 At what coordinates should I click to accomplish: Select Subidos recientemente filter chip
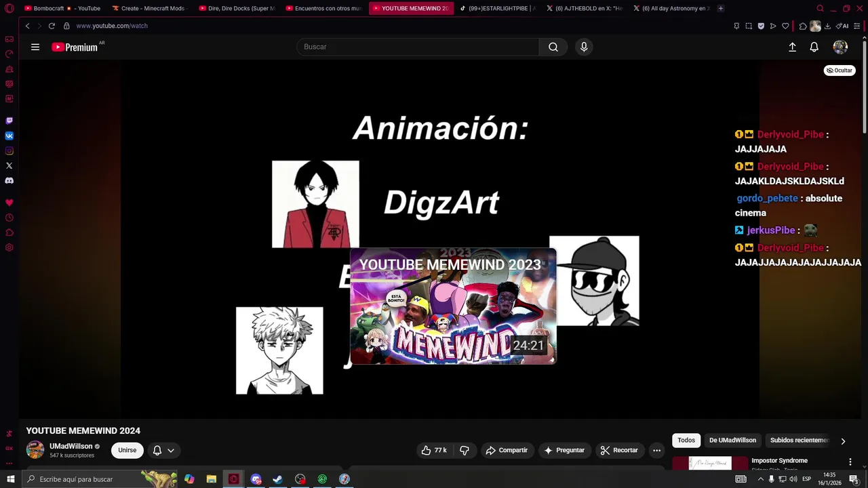[x=799, y=441]
